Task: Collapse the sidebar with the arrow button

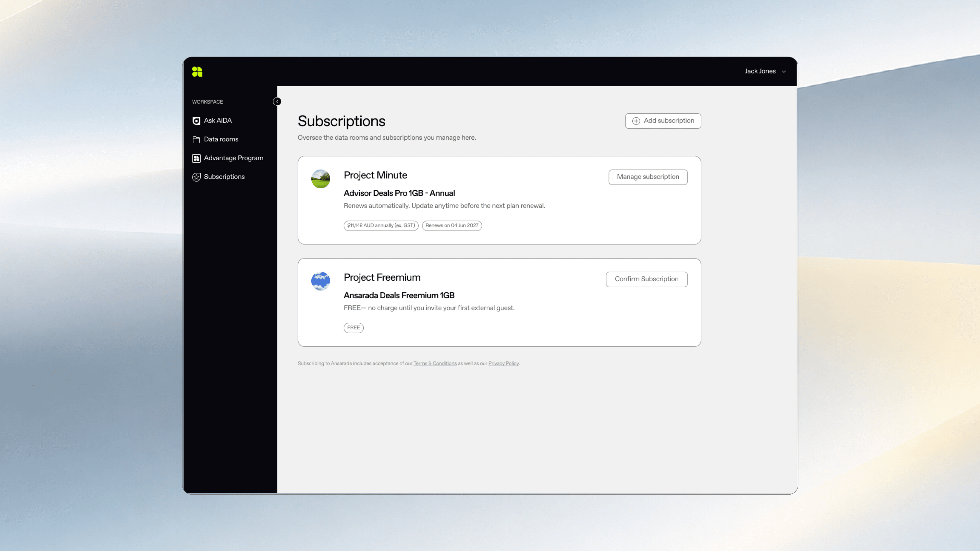Action: tap(277, 102)
